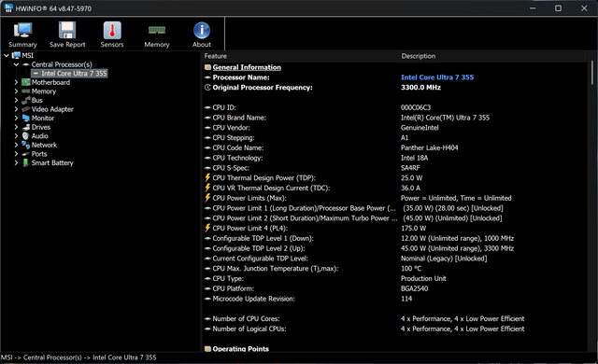Open the About info icon
Viewport: 598px width, 364px height.
pyautogui.click(x=202, y=31)
